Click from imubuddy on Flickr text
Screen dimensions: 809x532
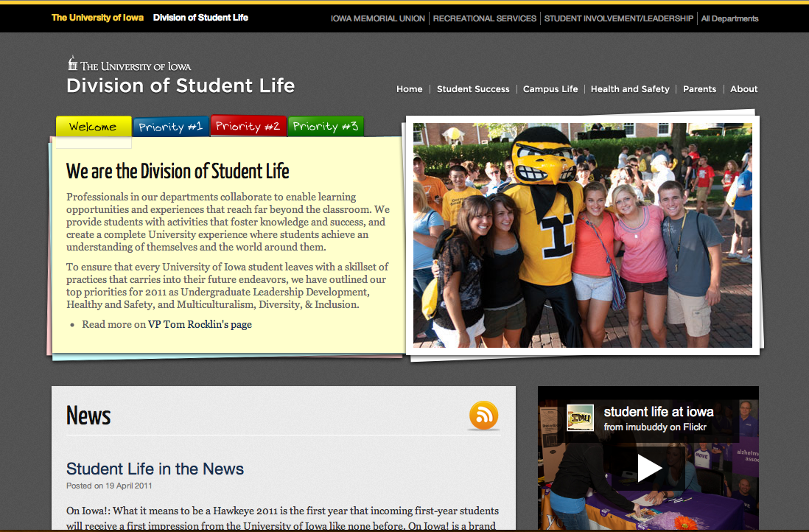(x=655, y=427)
